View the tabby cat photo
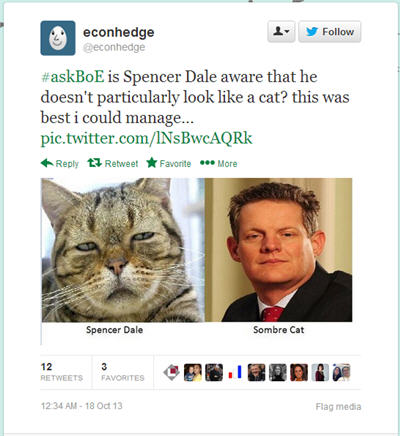 click(123, 250)
